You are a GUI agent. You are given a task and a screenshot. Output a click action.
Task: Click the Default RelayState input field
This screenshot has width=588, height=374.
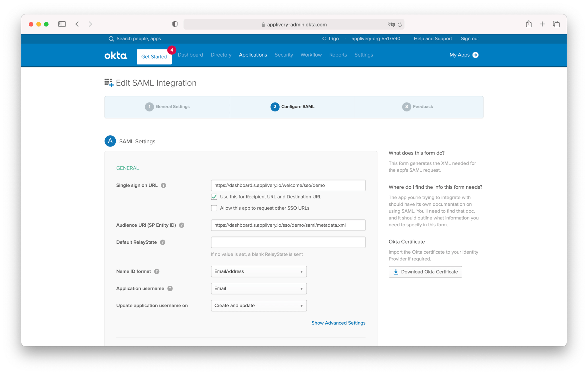[288, 242]
